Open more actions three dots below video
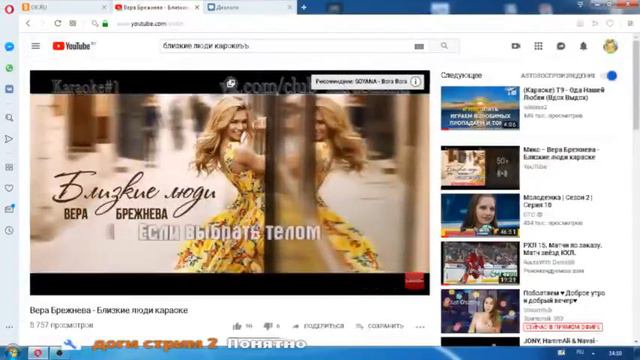 coord(420,327)
